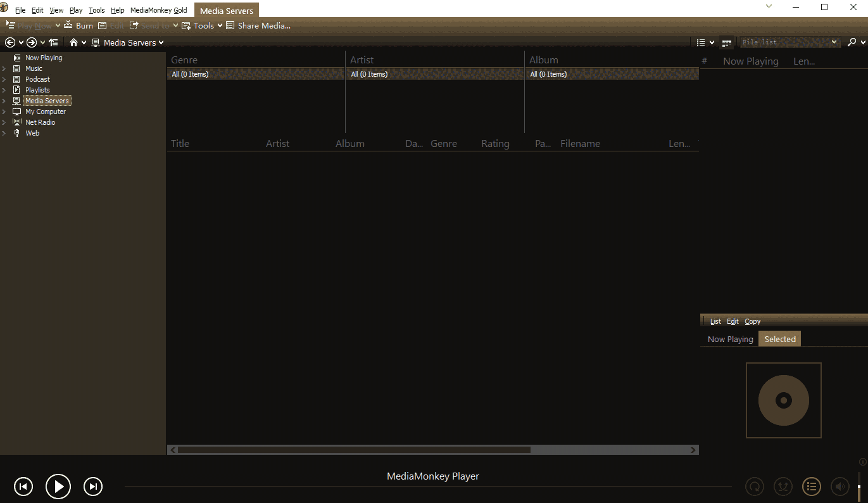Image resolution: width=868 pixels, height=503 pixels.
Task: Open the Home location dropdown arrow
Action: (84, 42)
